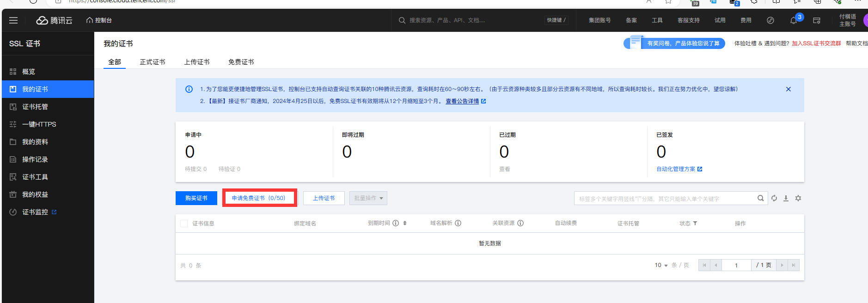Close the blue notice banner

(x=789, y=89)
